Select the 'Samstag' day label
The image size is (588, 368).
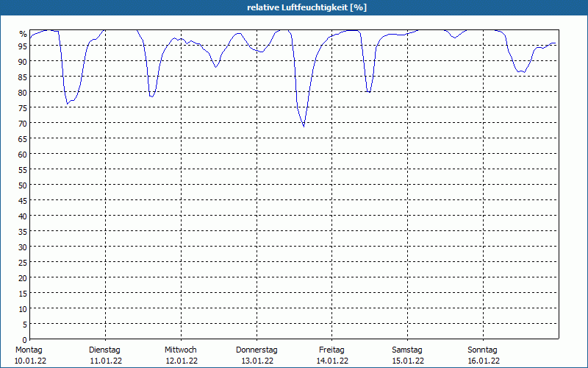tap(407, 350)
